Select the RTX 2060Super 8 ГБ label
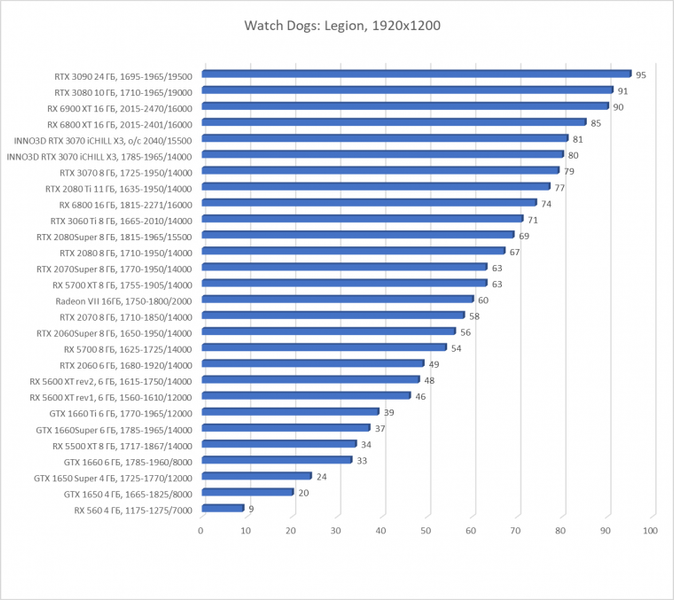This screenshot has height=600, width=674. (114, 334)
